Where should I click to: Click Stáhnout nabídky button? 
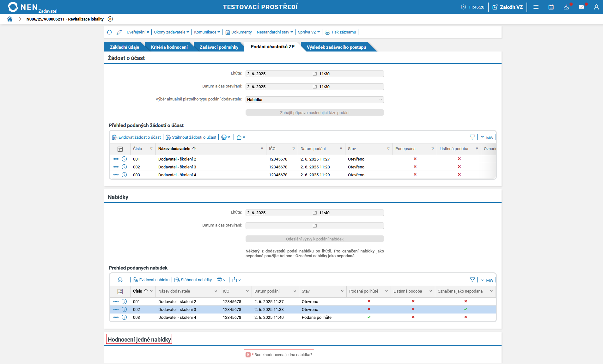tap(193, 280)
